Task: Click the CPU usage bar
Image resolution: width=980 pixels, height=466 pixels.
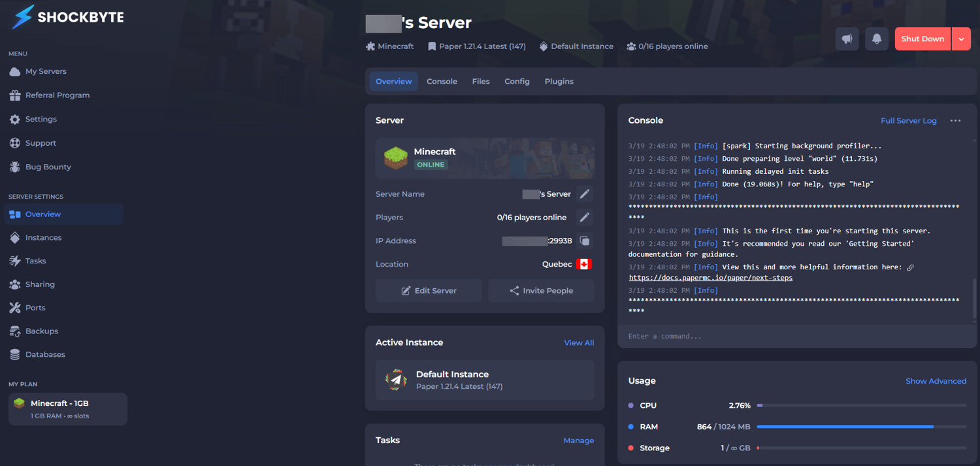Action: point(861,406)
